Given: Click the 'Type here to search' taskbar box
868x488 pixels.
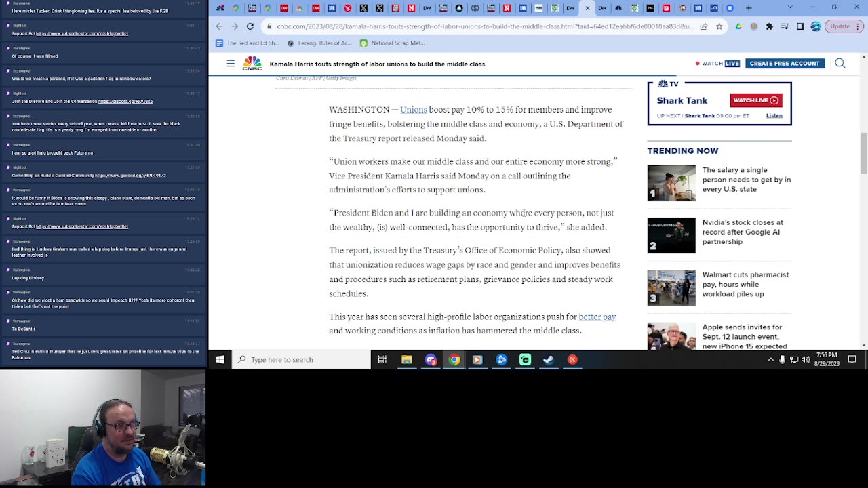Looking at the screenshot, I should tap(302, 360).
